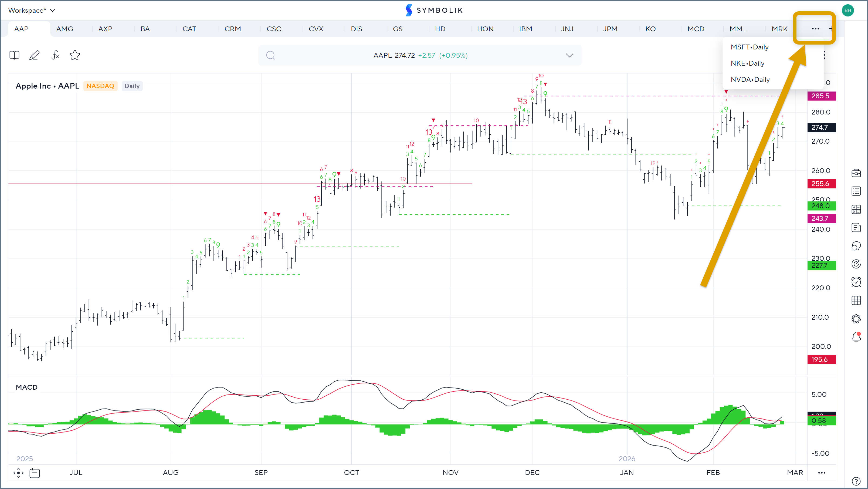Image resolution: width=868 pixels, height=489 pixels.
Task: Click the BH user avatar
Action: pyautogui.click(x=848, y=11)
